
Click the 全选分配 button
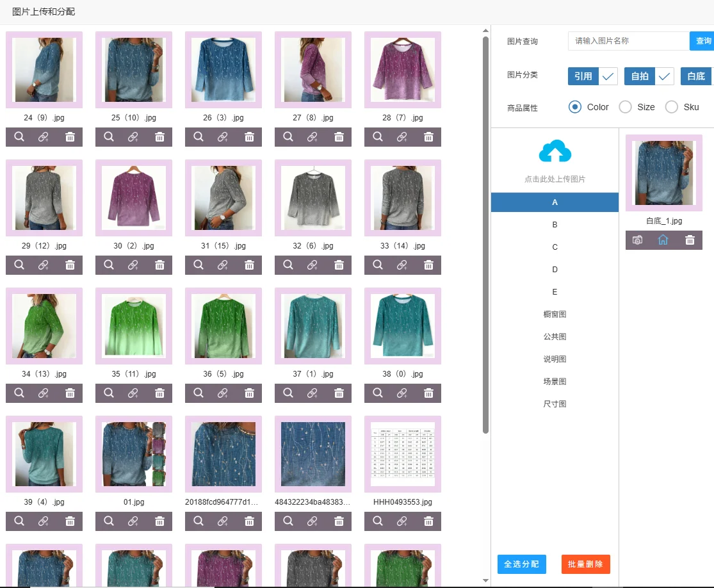[x=521, y=564]
